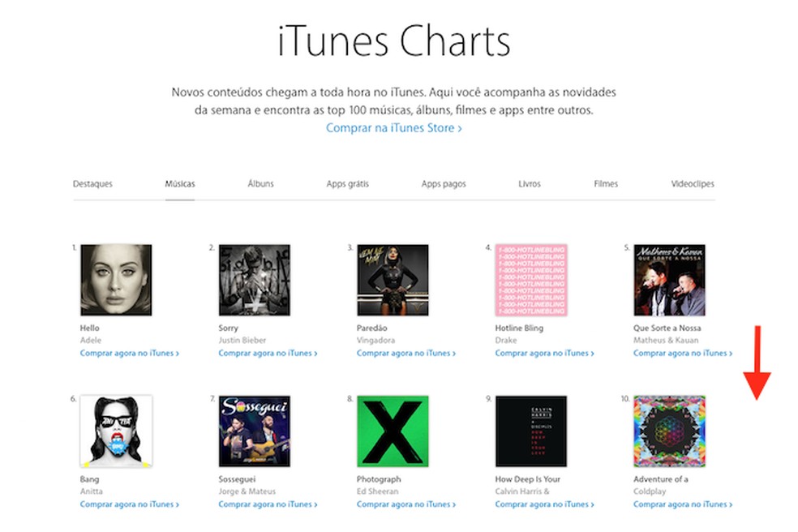Select the Videoclipes tab

(x=693, y=184)
